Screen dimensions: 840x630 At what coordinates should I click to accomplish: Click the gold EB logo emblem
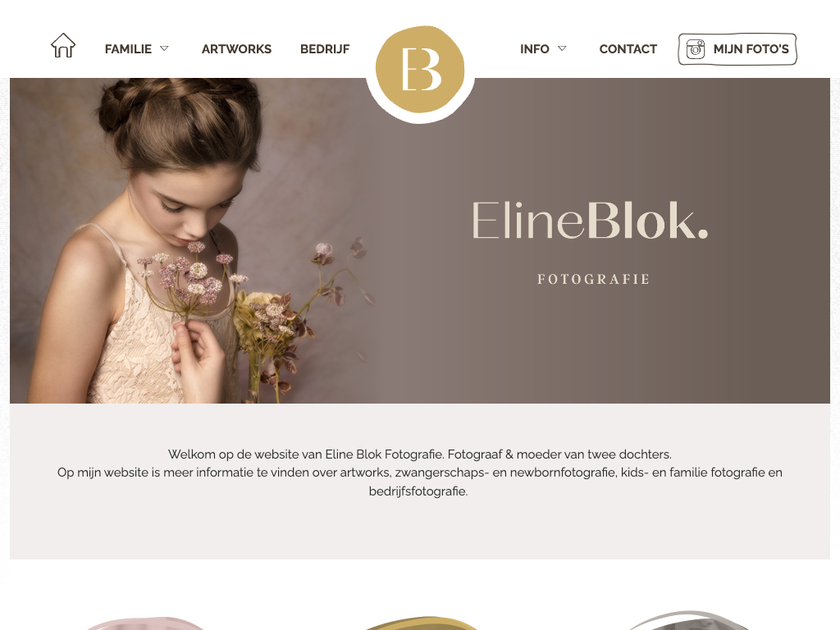(420, 70)
